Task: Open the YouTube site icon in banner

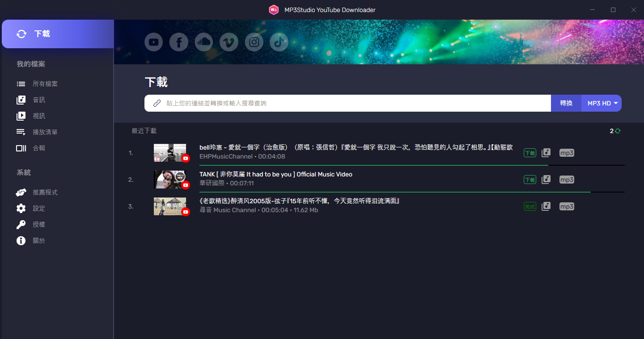Action: [x=153, y=42]
